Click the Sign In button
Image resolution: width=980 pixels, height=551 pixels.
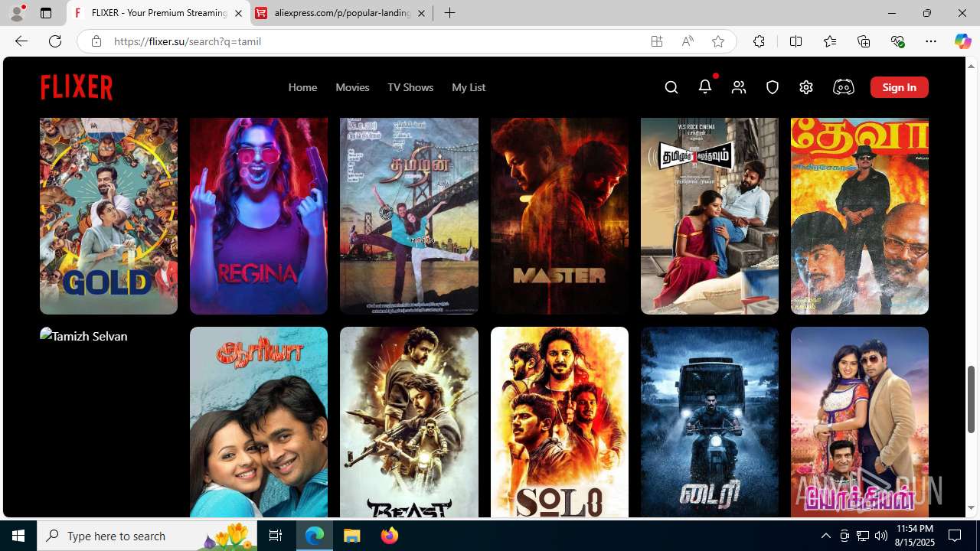point(900,87)
